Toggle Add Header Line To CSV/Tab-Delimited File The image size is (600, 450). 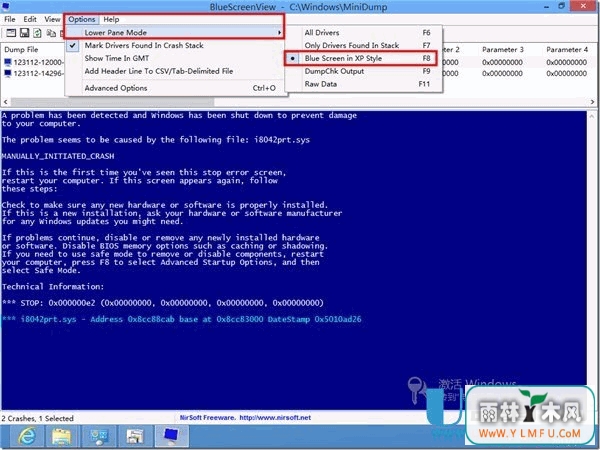click(176, 71)
